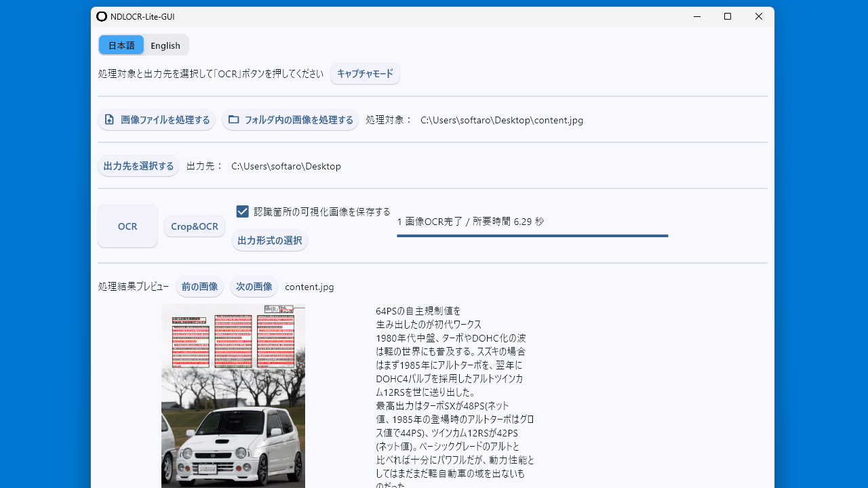Click the folder icon on folder processing button
Image resolution: width=868 pixels, height=488 pixels.
click(x=233, y=120)
